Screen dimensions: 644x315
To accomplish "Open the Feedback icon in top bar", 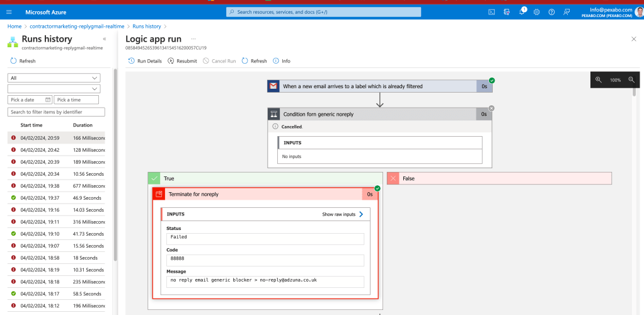I will (x=566, y=12).
